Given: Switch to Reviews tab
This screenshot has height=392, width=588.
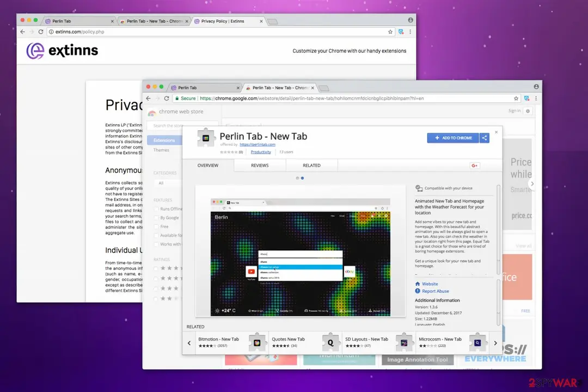Looking at the screenshot, I should 260,166.
